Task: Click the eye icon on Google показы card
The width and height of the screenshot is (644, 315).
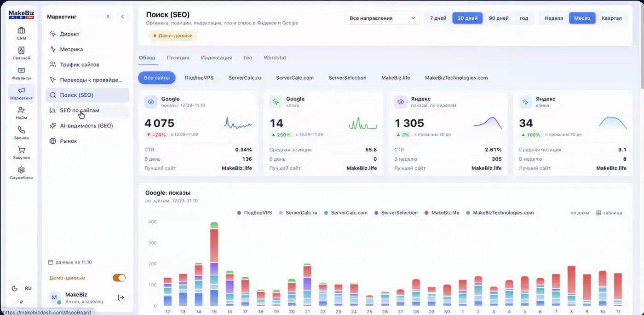Action: click(x=151, y=102)
